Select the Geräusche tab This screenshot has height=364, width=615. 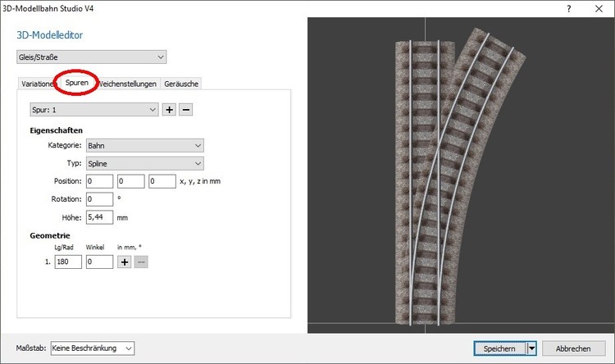pos(180,84)
